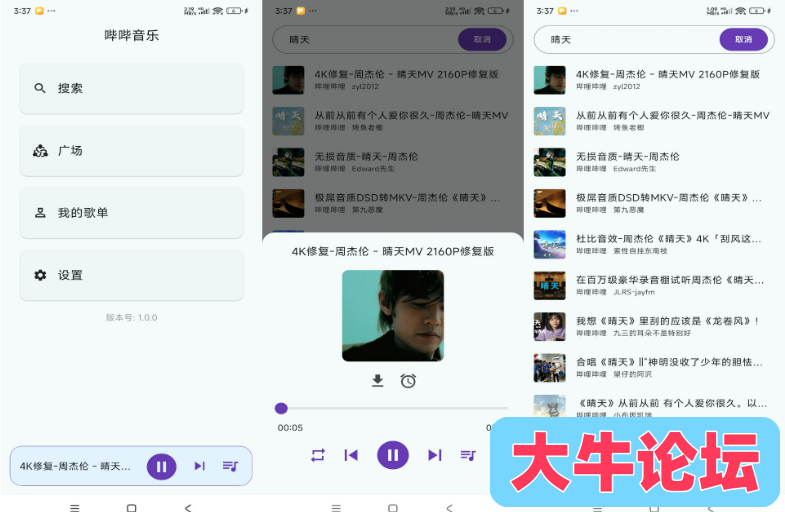Click the 哔哔音乐 app title

pos(132,36)
